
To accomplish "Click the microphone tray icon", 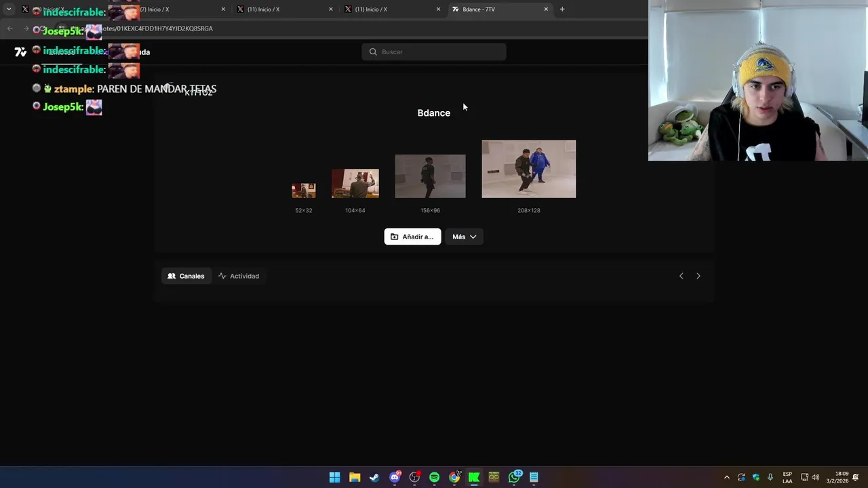I will coord(770,477).
